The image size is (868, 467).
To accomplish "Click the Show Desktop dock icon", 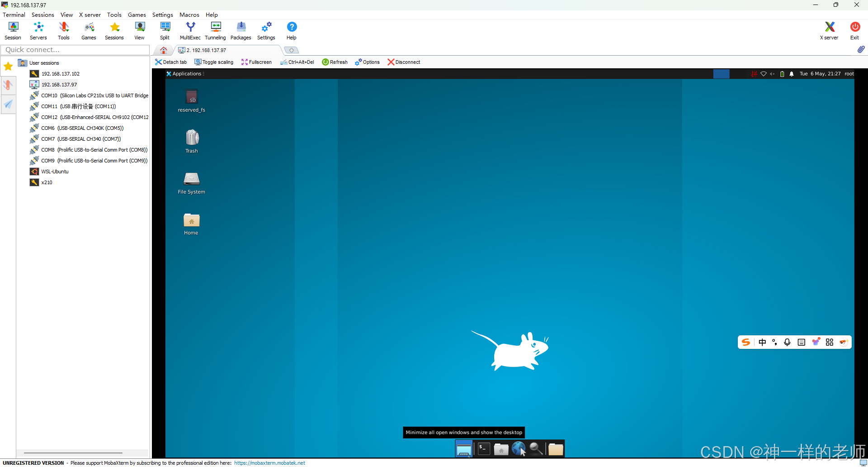I will tap(464, 449).
